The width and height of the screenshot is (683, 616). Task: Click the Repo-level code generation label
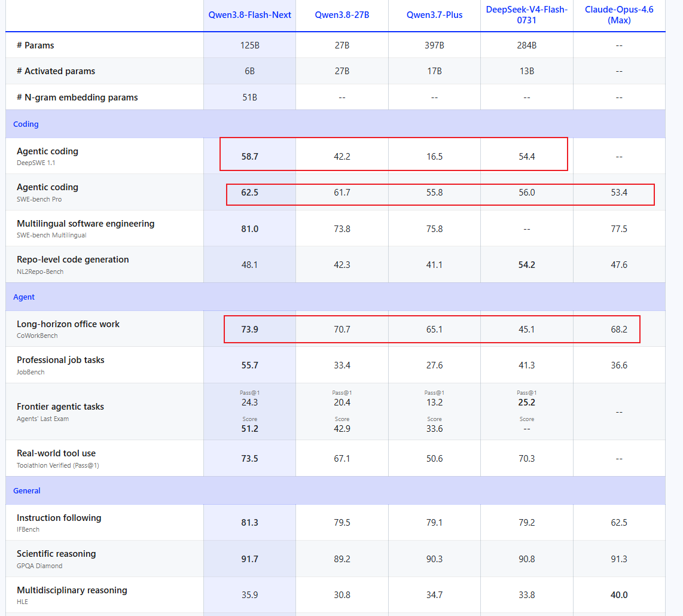[x=73, y=260]
